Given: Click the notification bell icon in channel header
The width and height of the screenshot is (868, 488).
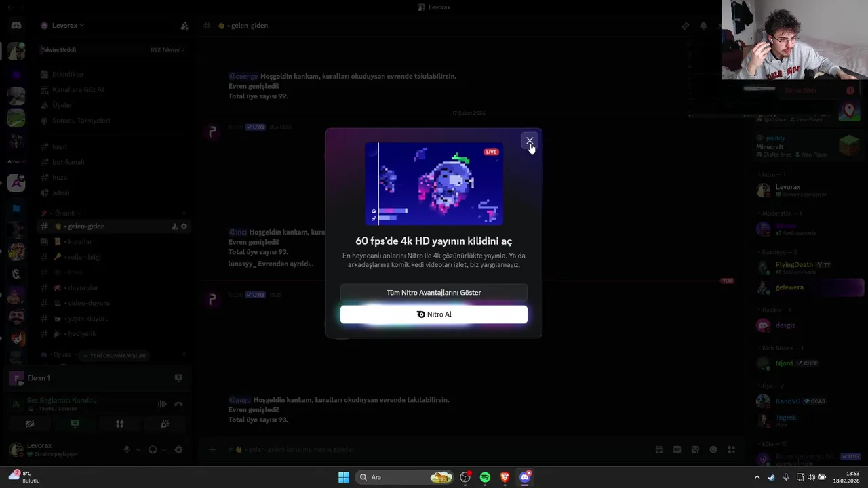Looking at the screenshot, I should click(x=703, y=26).
